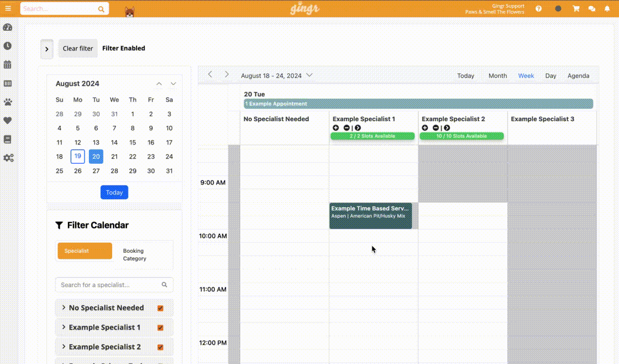Expand the Example Specialist 2 filter row
This screenshot has width=619, height=364.
pos(64,347)
